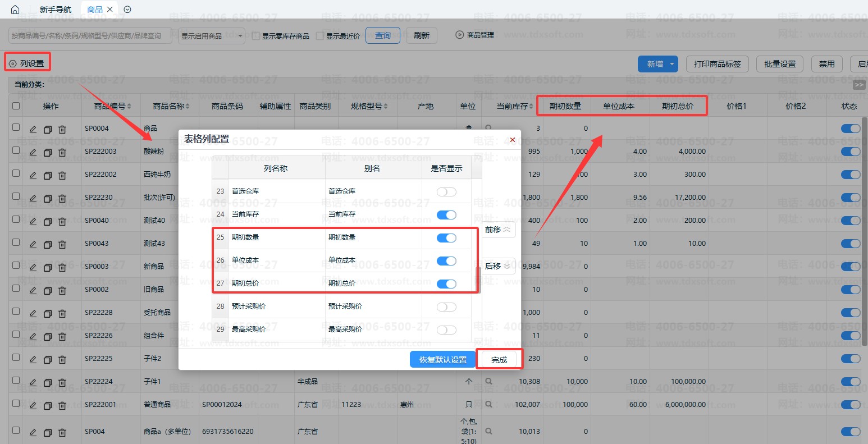Click edit pencil icon for SP0004 row
This screenshot has height=444, width=868.
tap(33, 129)
